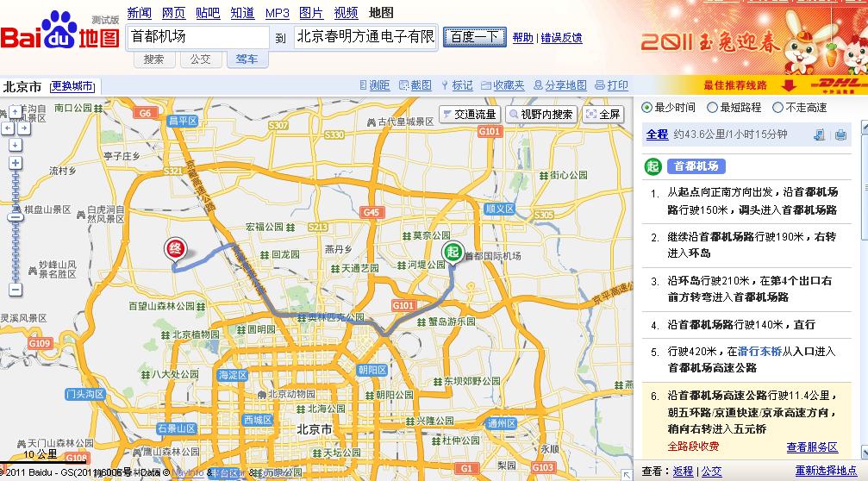Click the 昌平区 district label on the map
Screen dimensions: 868x481
point(183,121)
